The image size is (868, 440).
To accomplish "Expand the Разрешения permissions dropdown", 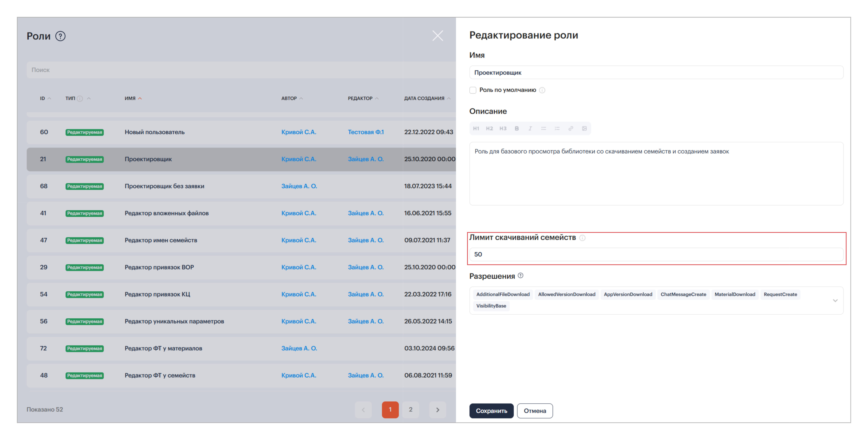I will pyautogui.click(x=835, y=300).
